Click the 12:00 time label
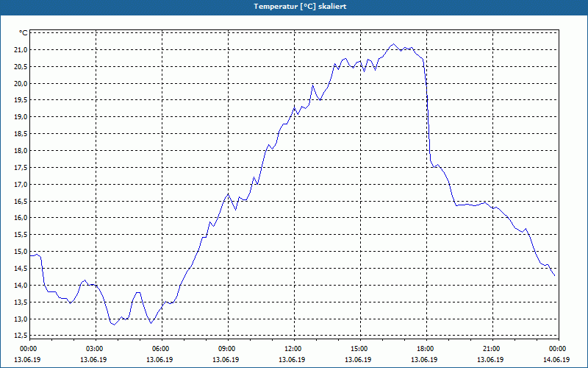The height and width of the screenshot is (368, 588). click(293, 349)
